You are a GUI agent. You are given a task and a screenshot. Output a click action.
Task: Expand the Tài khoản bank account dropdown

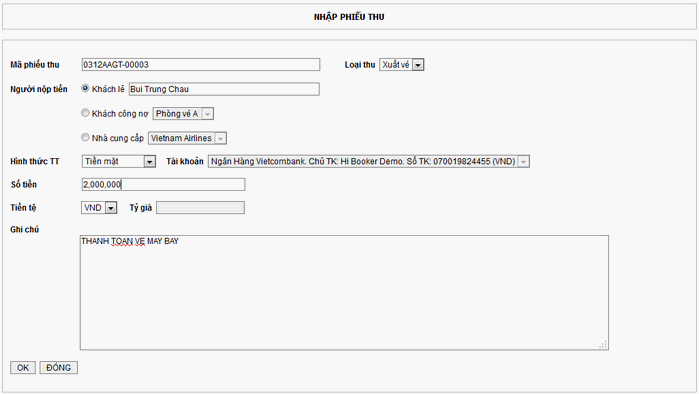(524, 162)
